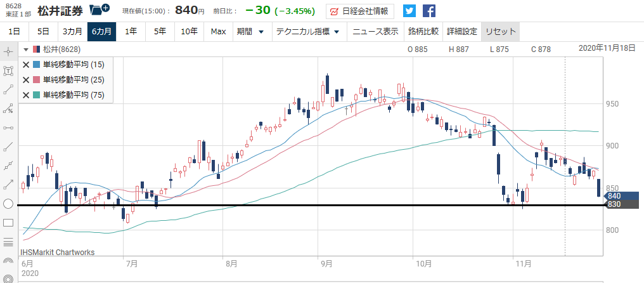Click the 単純移動平均 (25) label
The height and width of the screenshot is (283, 644).
click(x=74, y=80)
